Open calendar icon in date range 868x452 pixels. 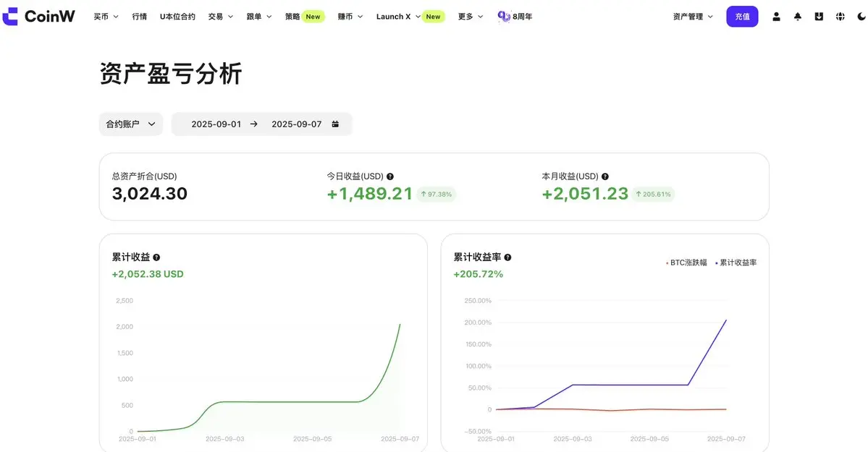pyautogui.click(x=335, y=124)
